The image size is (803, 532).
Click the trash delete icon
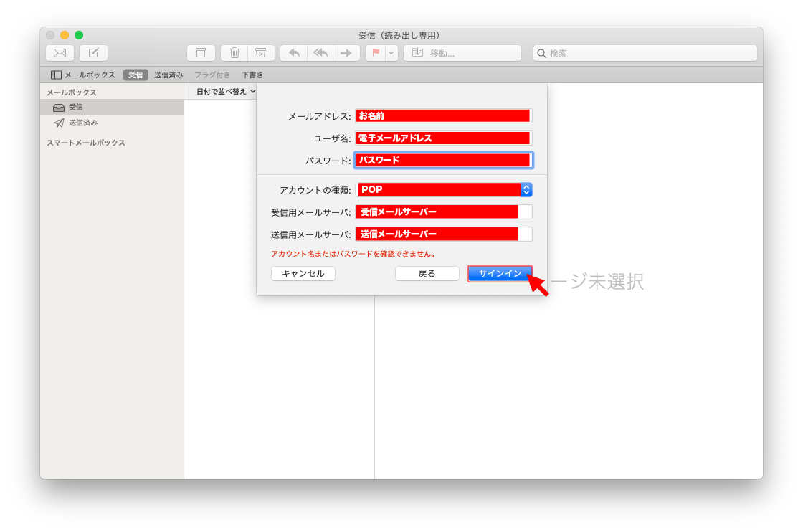[x=234, y=53]
